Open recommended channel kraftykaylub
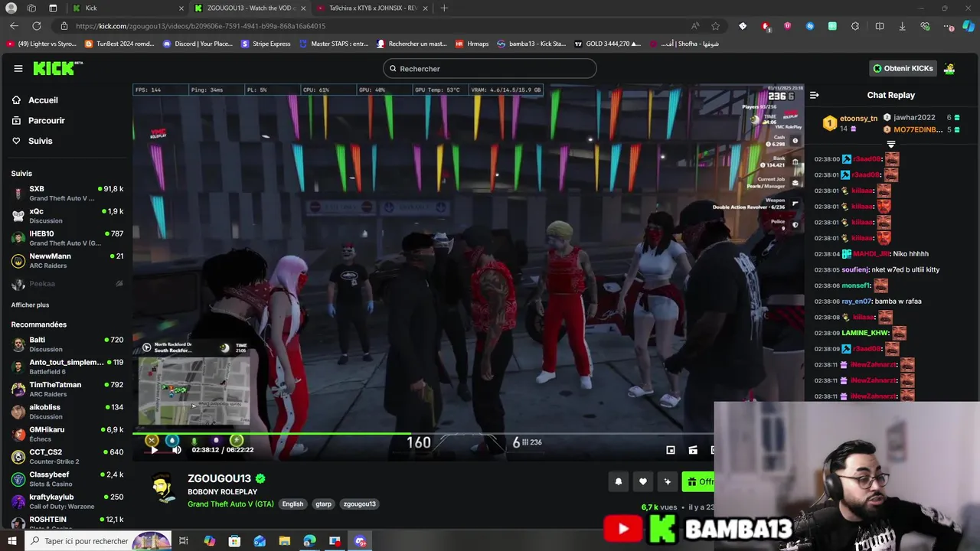Image resolution: width=980 pixels, height=551 pixels. (x=67, y=501)
